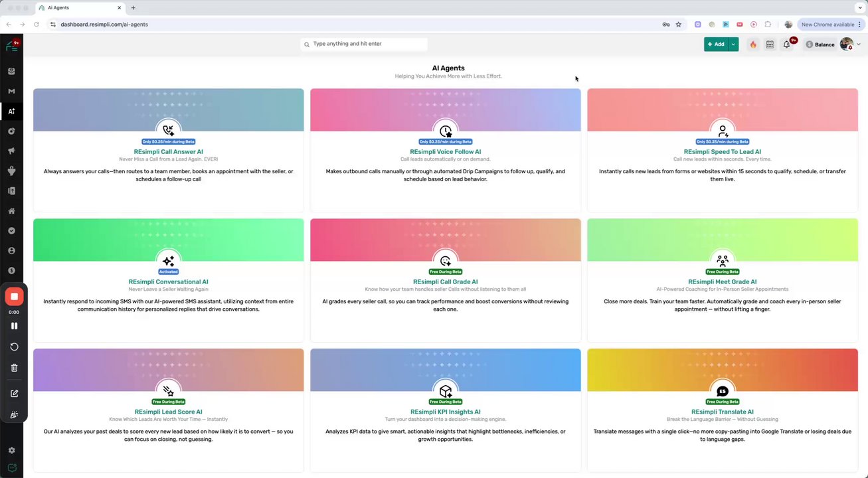868x478 pixels.
Task: Open the RESimpli KPI Insights AI title
Action: tap(445, 412)
